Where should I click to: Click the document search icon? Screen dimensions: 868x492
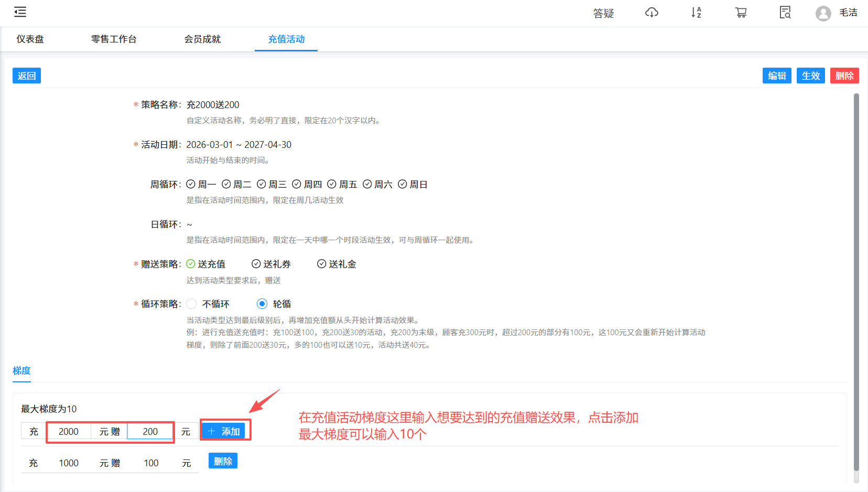pyautogui.click(x=785, y=12)
